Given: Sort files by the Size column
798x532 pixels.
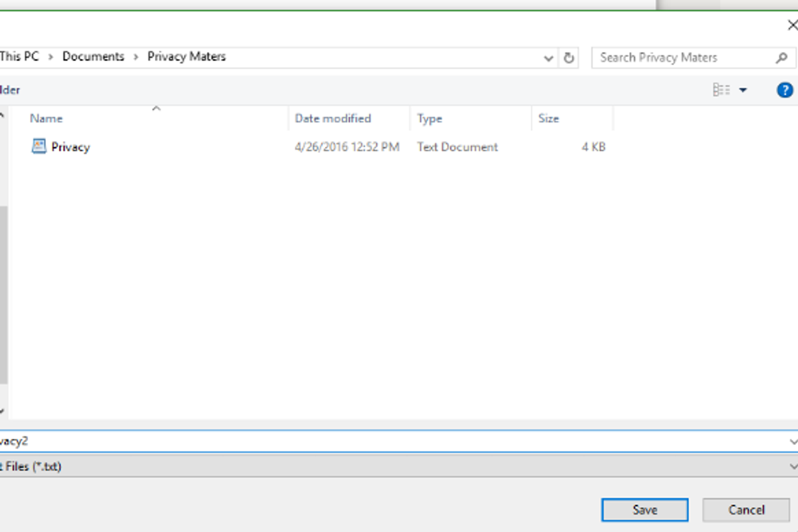Looking at the screenshot, I should 549,118.
